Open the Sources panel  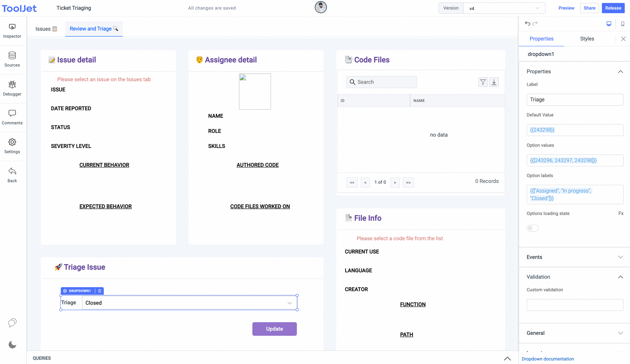(x=12, y=59)
